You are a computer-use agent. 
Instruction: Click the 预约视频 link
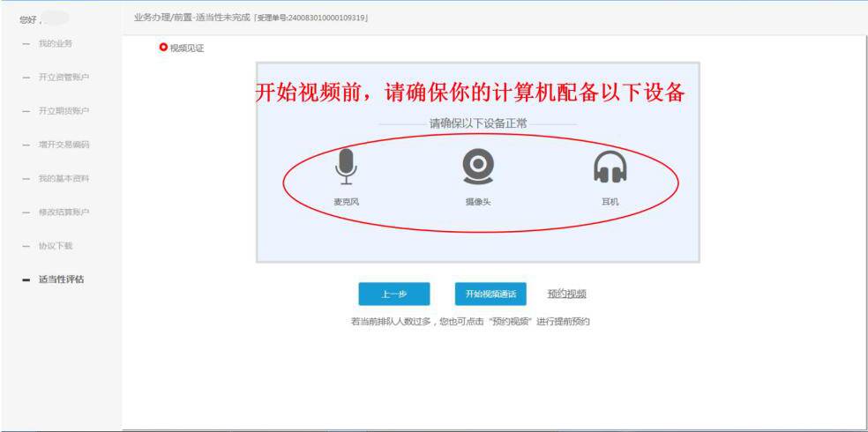[566, 294]
